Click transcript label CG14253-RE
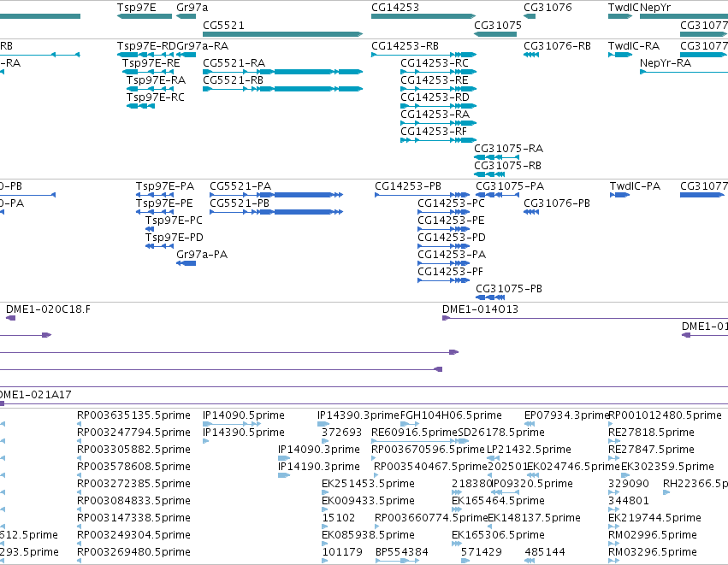 pyautogui.click(x=435, y=80)
